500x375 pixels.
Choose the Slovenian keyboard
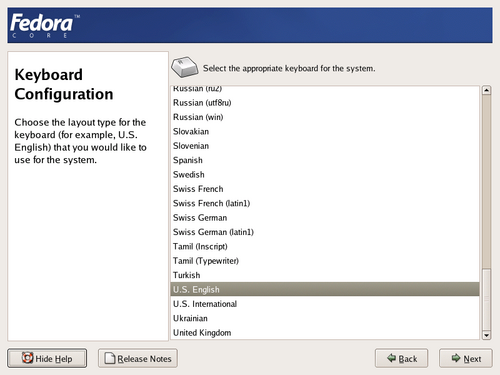coord(325,146)
